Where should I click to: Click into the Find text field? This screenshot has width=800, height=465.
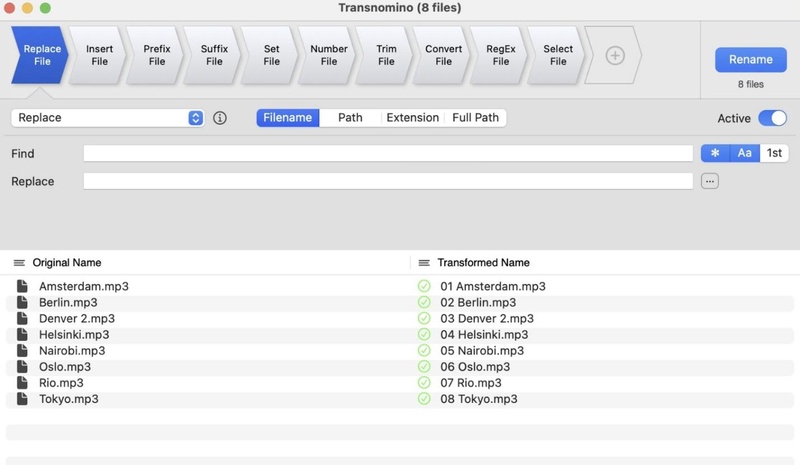[x=388, y=153]
